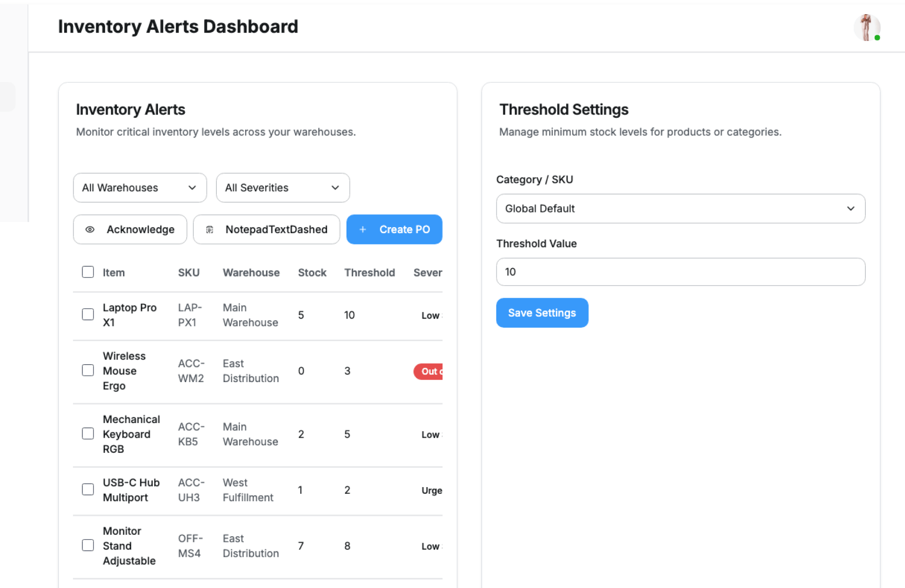The height and width of the screenshot is (588, 905).
Task: Toggle the select-all checkbox in table header
Action: (x=88, y=272)
